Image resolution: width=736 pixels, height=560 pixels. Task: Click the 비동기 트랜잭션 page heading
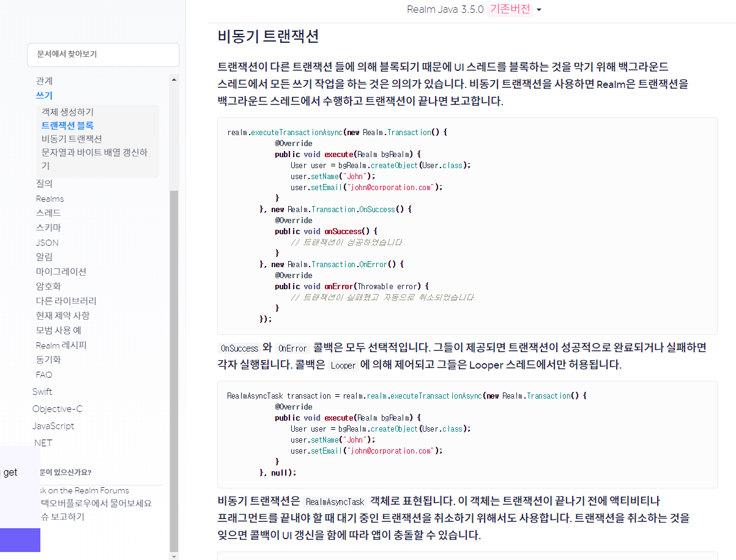[269, 36]
